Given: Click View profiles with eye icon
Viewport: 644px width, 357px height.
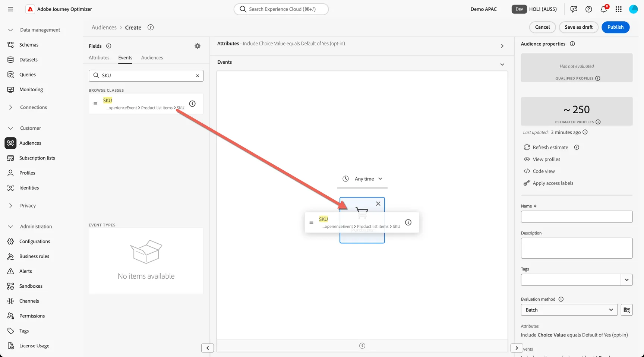Looking at the screenshot, I should [542, 159].
